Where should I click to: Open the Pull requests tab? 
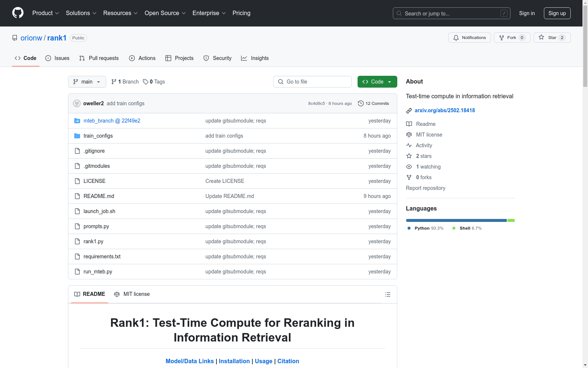click(x=99, y=58)
